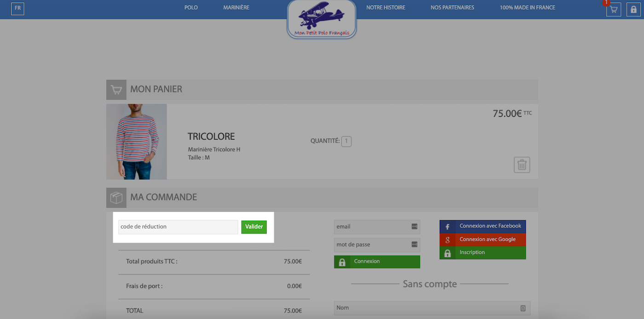This screenshot has width=644, height=319.
Task: Click the icon inside mot de passe field
Action: [x=414, y=245]
